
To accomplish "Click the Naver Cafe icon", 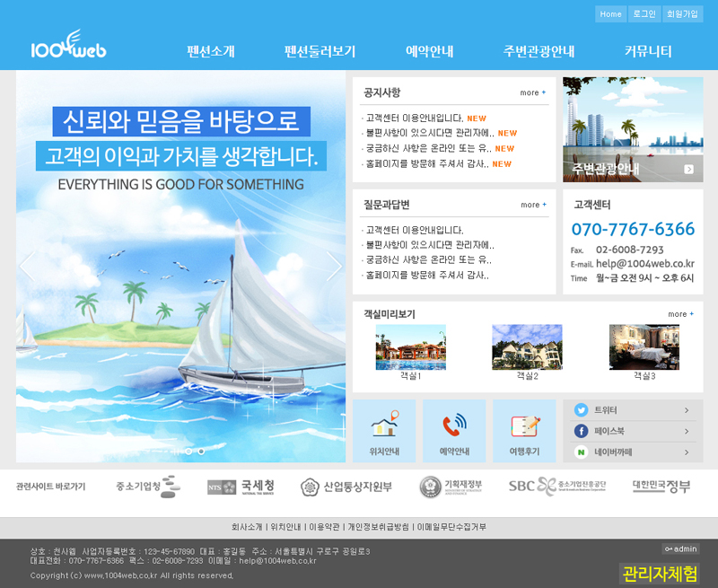I will click(581, 452).
